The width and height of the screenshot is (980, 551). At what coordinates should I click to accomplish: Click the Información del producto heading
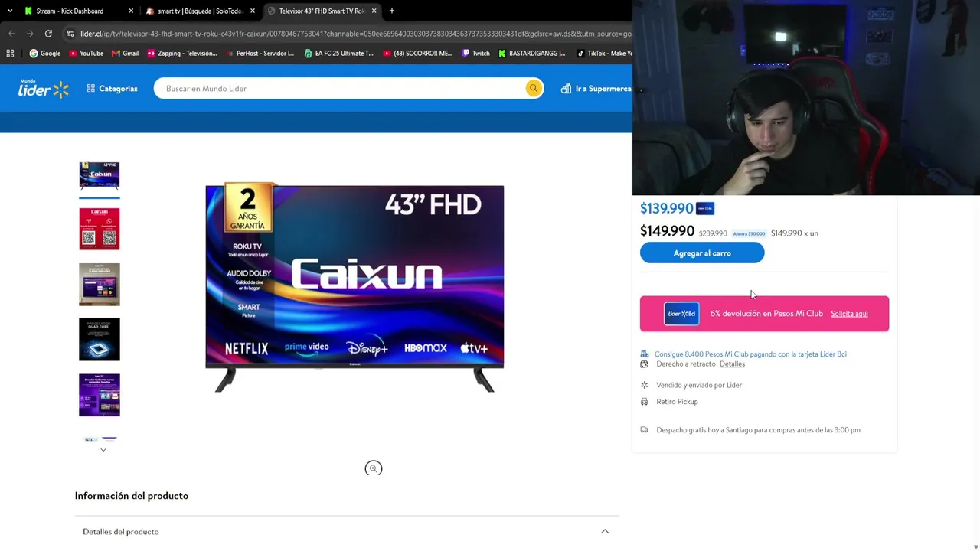click(x=132, y=496)
